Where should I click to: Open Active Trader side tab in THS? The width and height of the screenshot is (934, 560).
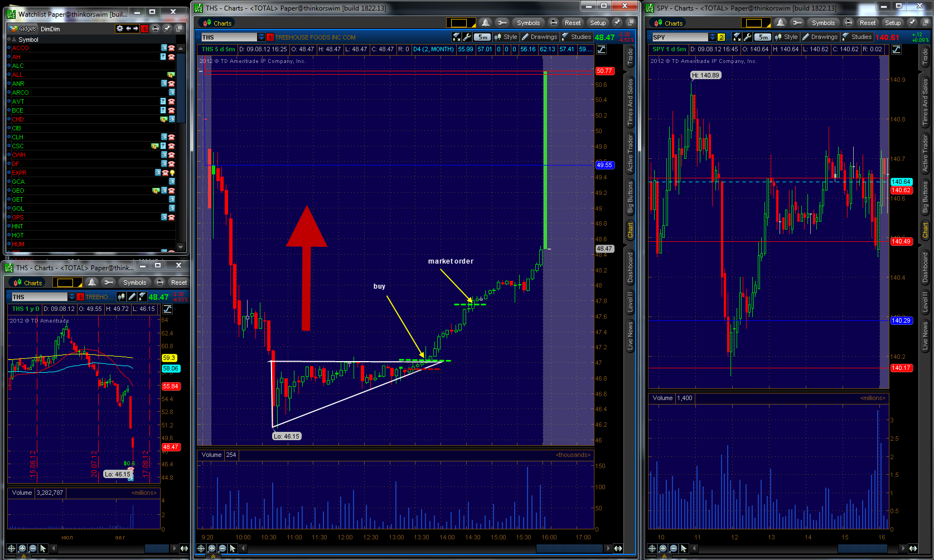[x=630, y=153]
